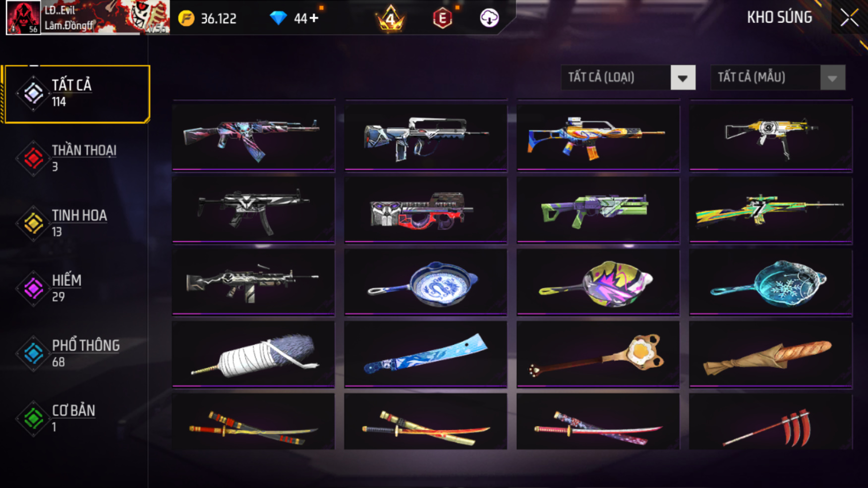
Task: Close the Kho Súng screen with X
Action: pyautogui.click(x=849, y=18)
